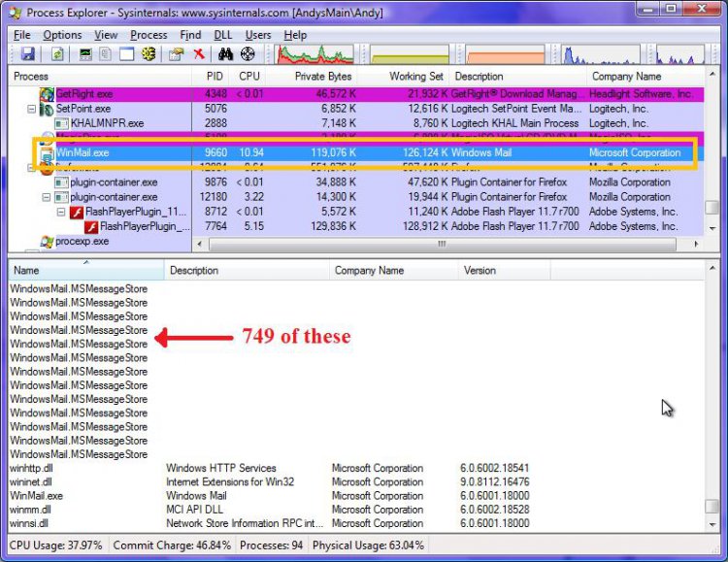Click upper pane horizontal scrollbar right arrow

click(696, 244)
